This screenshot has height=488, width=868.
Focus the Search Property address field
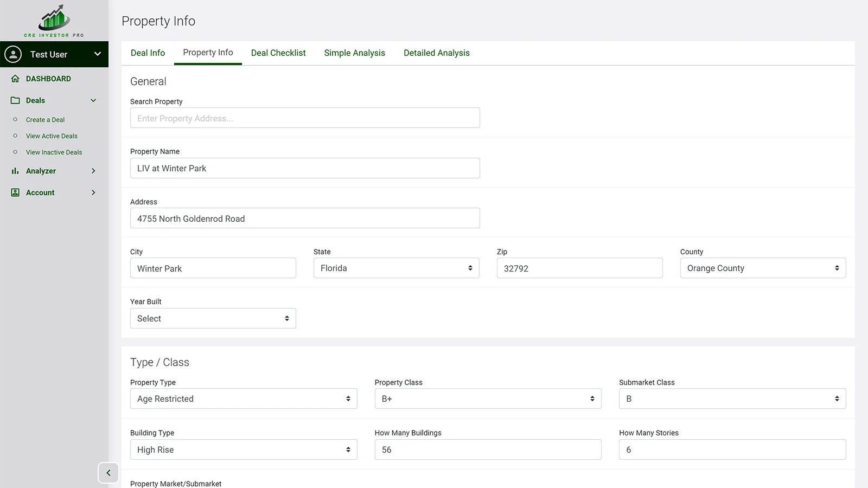[305, 118]
